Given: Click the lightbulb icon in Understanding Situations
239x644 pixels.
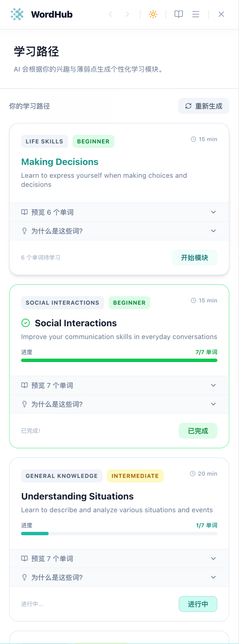Looking at the screenshot, I should tap(24, 577).
